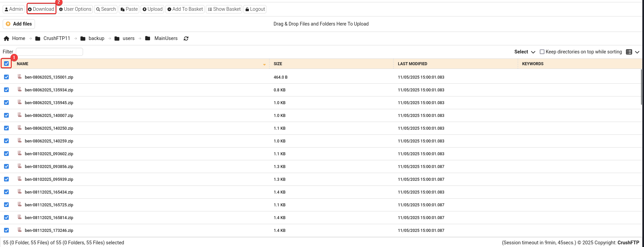Click the NAME column sort arrow
Viewport: 644px width, 247px height.
pyautogui.click(x=264, y=64)
